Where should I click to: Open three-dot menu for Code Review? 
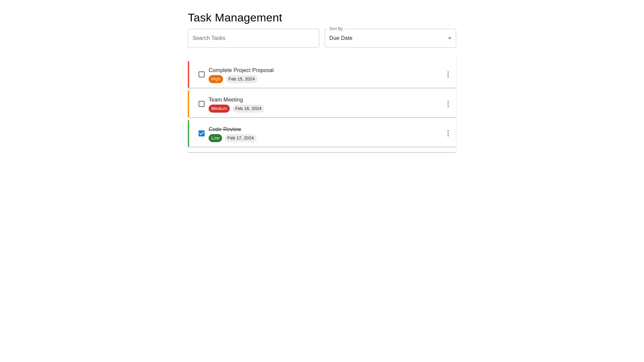448,133
